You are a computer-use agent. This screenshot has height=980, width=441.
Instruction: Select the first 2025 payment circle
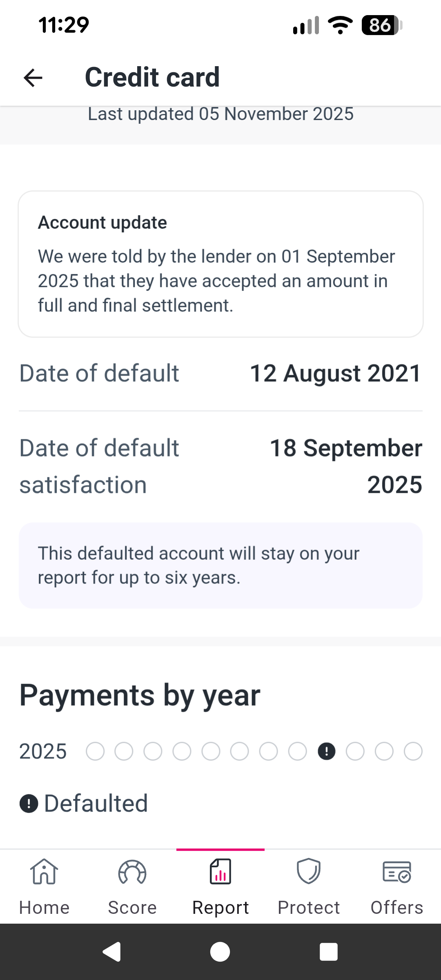click(95, 751)
